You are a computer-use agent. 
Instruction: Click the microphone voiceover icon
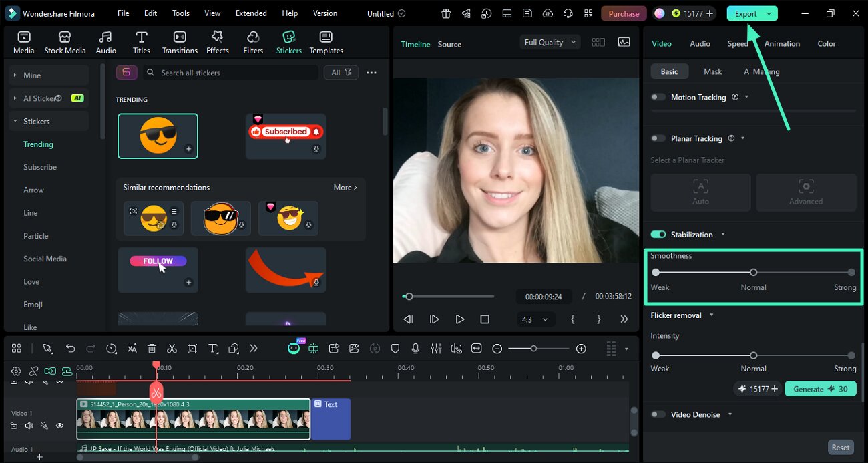[415, 348]
